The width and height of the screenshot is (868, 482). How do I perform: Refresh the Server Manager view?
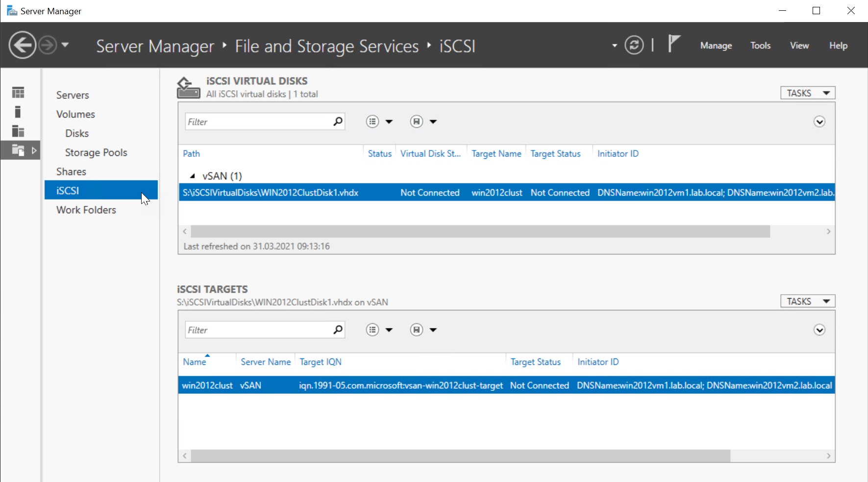coord(634,45)
